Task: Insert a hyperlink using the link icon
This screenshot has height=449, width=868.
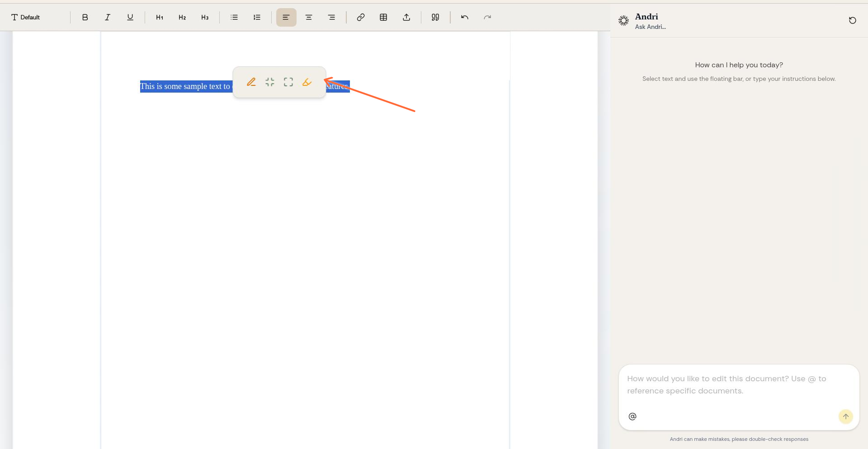Action: (361, 17)
